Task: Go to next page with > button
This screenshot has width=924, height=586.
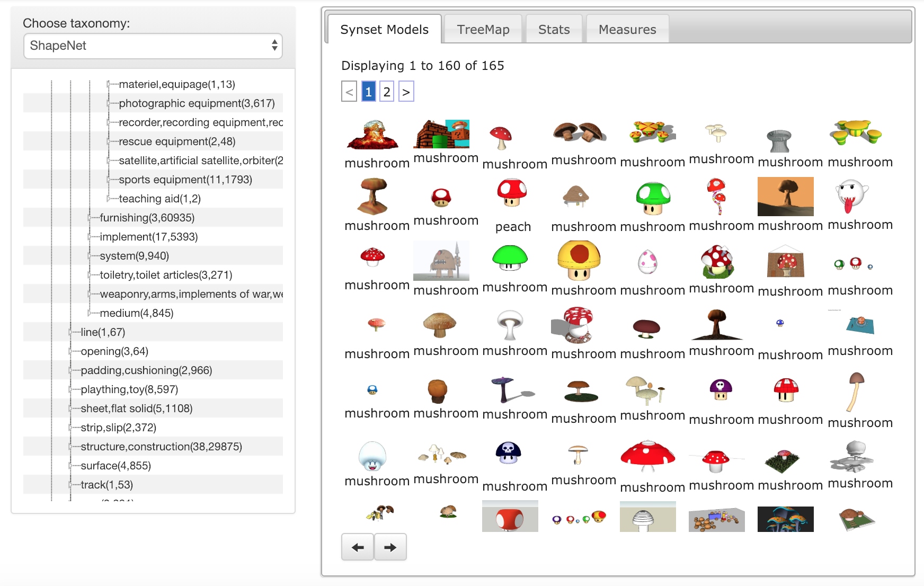Action: [406, 92]
